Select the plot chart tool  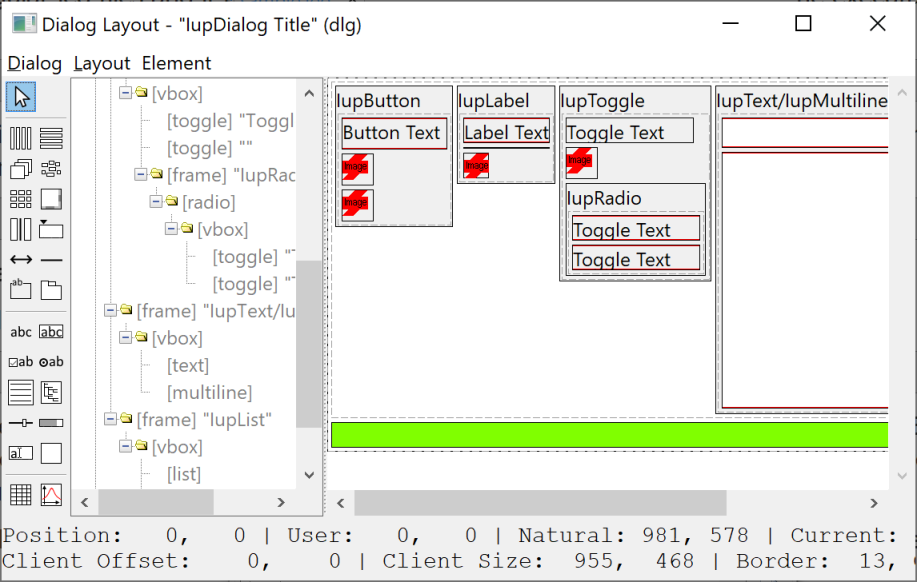pyautogui.click(x=51, y=494)
